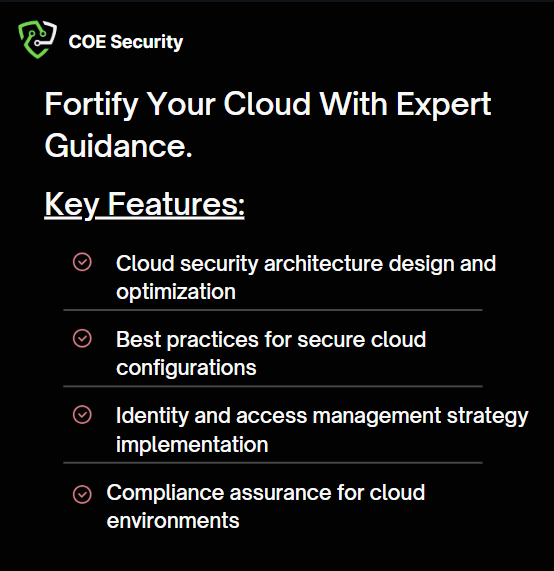Select Identity and access management strategy text
The height and width of the screenshot is (571, 554).
[322, 416]
